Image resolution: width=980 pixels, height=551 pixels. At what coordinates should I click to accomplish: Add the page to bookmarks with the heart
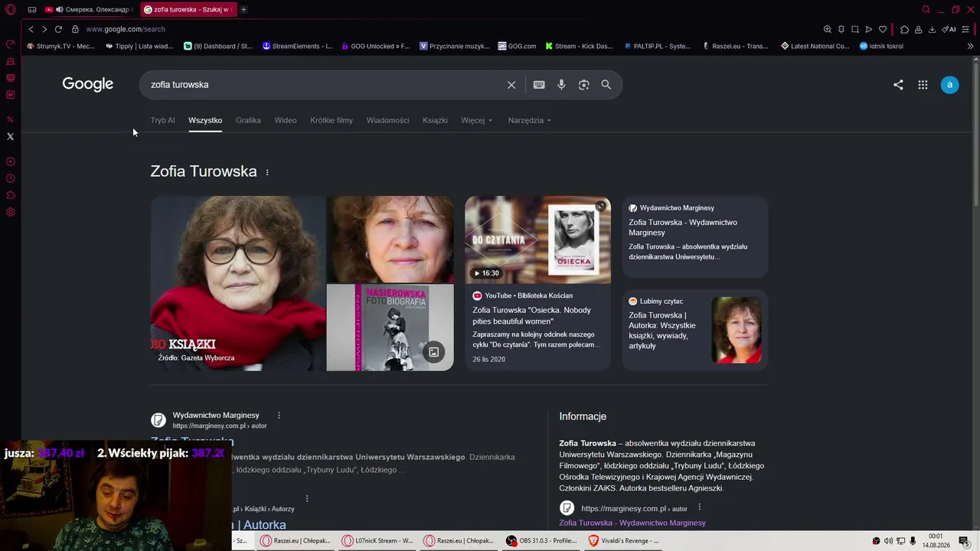click(883, 29)
